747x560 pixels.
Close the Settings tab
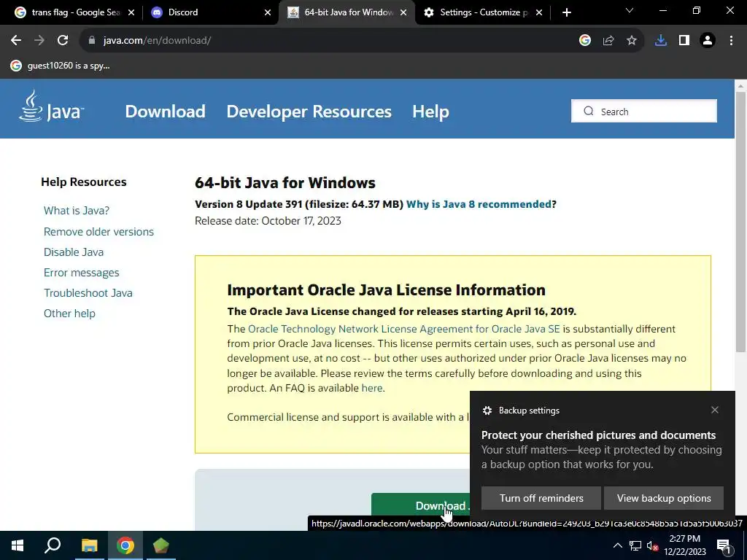click(539, 12)
